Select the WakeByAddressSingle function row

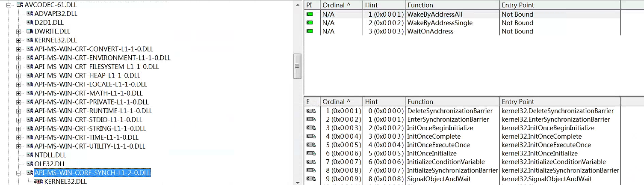pyautogui.click(x=440, y=23)
